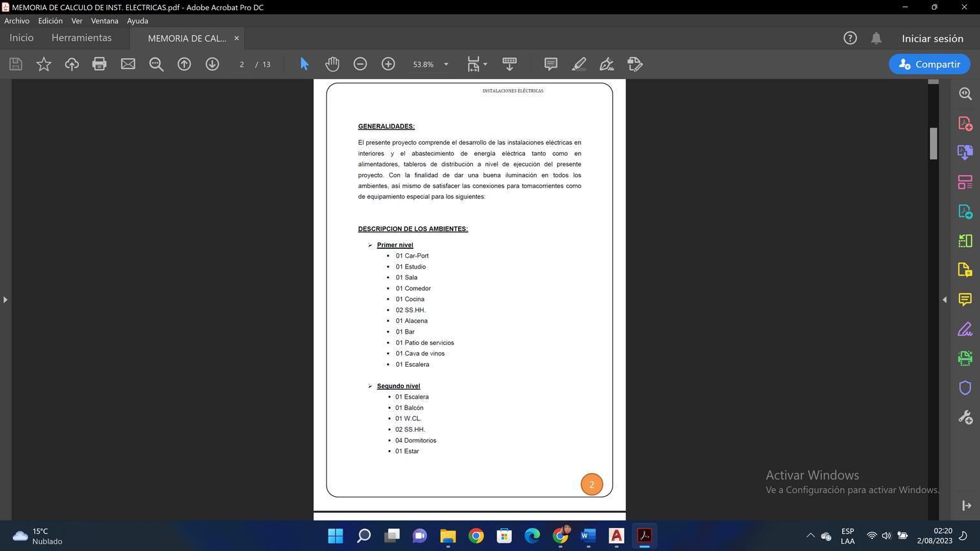Click the 53.8% zoom value field
The width and height of the screenshot is (980, 551).
coord(423,64)
